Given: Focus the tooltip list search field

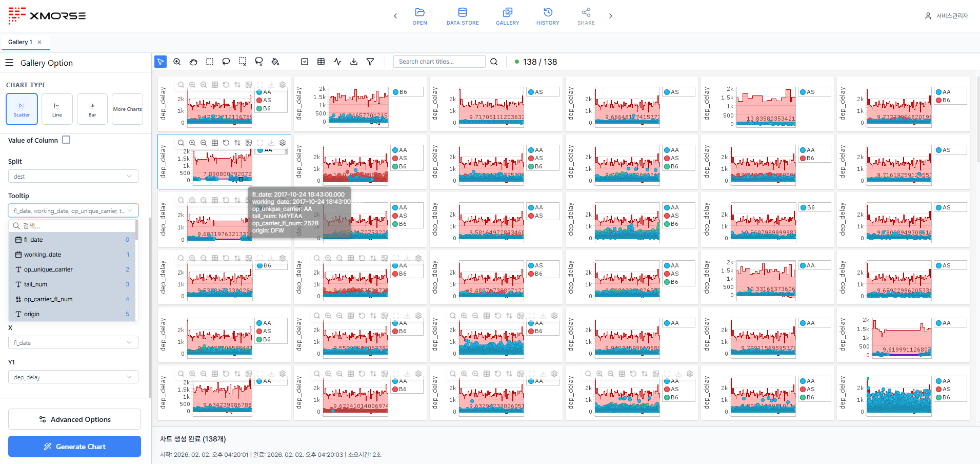Looking at the screenshot, I should (x=72, y=226).
